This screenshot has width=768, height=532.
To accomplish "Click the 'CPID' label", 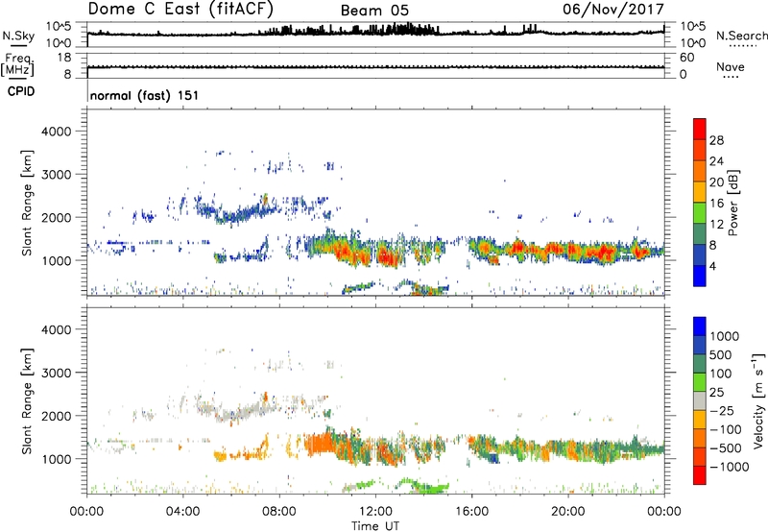I will 21,91.
